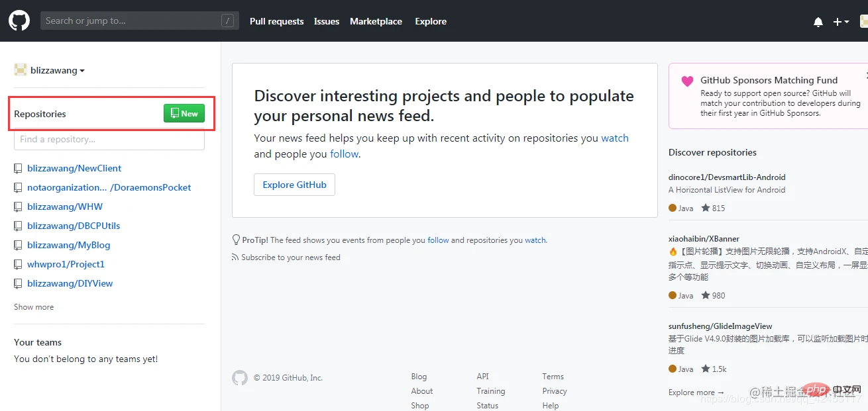
Task: Open the blizzawang/MyBlog repository link
Action: [x=68, y=245]
